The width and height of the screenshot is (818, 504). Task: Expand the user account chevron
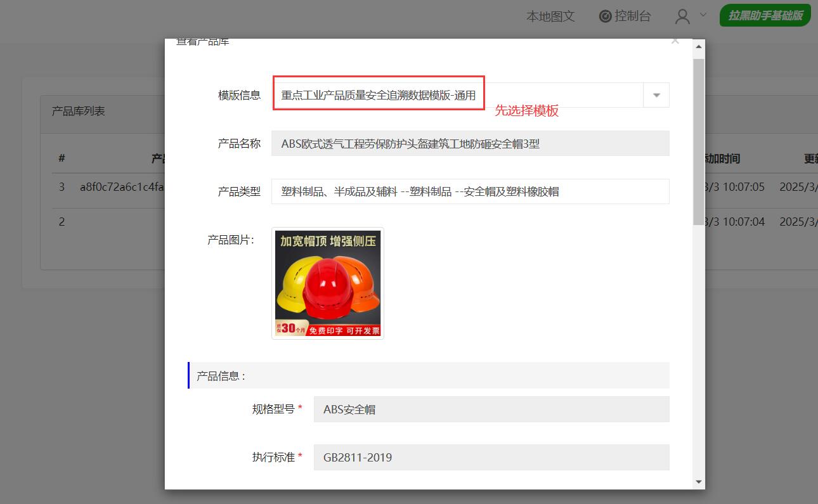tap(703, 15)
